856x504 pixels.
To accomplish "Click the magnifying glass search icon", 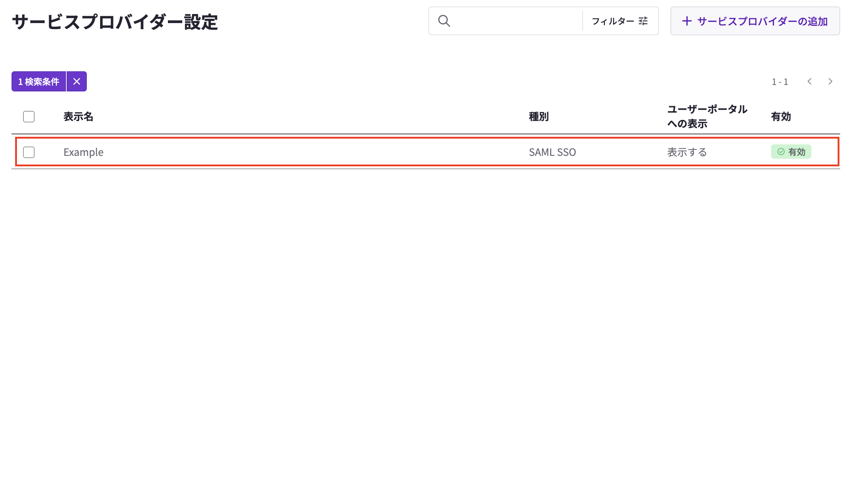I will (444, 21).
